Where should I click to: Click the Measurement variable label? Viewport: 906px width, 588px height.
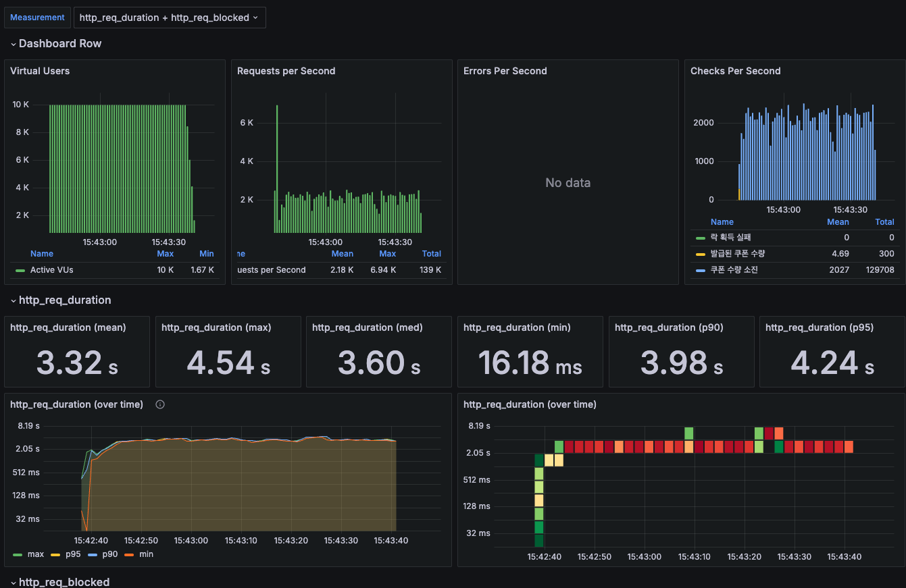(x=37, y=18)
